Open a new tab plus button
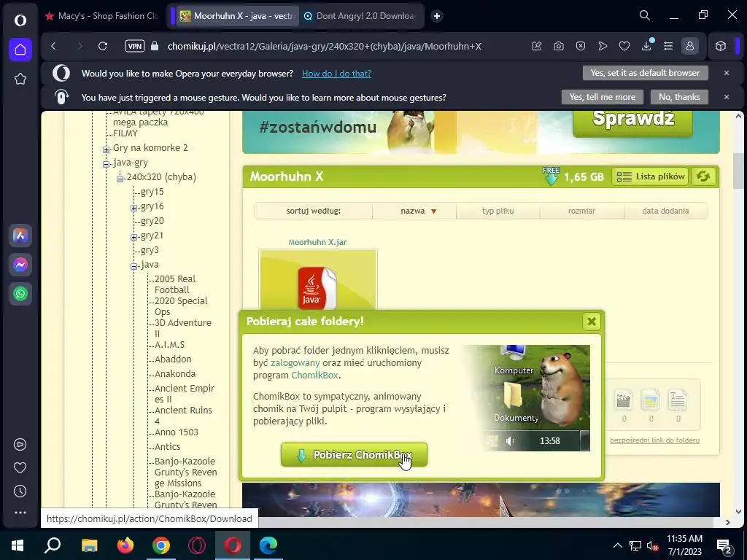This screenshot has height=560, width=747. pos(436,16)
